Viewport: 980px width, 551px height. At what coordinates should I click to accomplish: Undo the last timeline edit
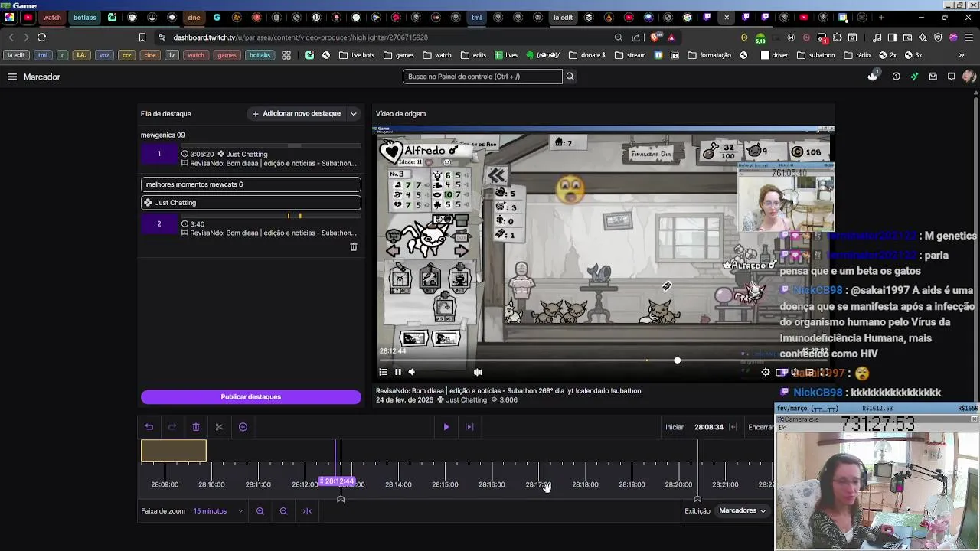[x=149, y=427]
